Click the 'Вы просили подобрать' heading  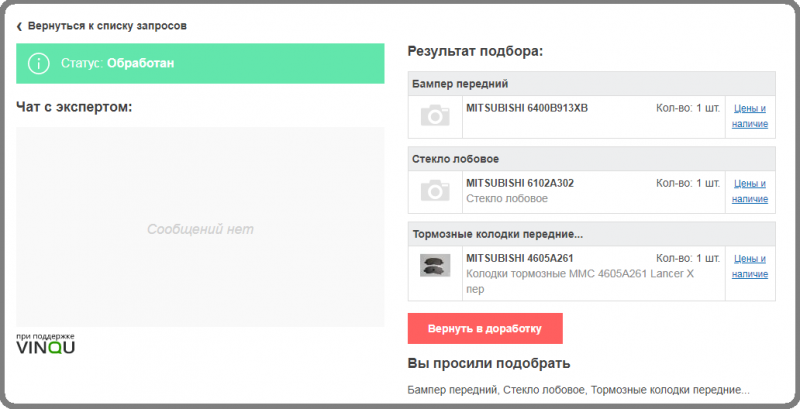point(489,364)
